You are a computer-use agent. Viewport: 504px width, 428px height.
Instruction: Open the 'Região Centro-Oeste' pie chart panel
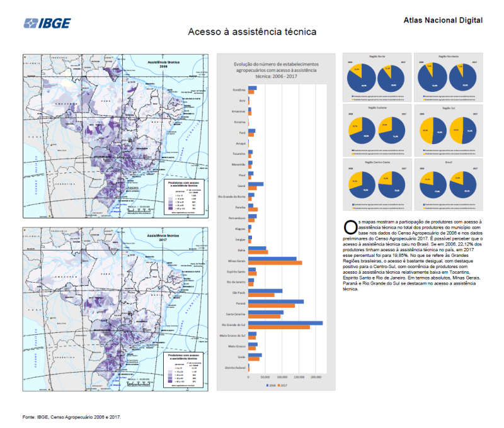377,184
